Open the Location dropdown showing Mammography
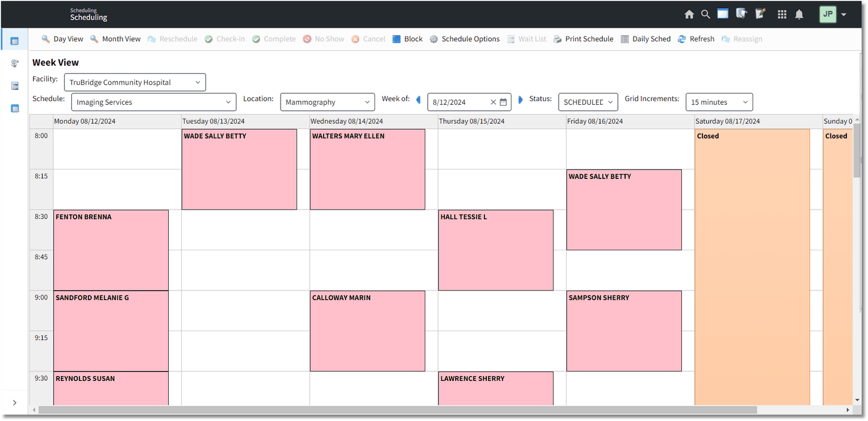868x421 pixels. pyautogui.click(x=328, y=102)
